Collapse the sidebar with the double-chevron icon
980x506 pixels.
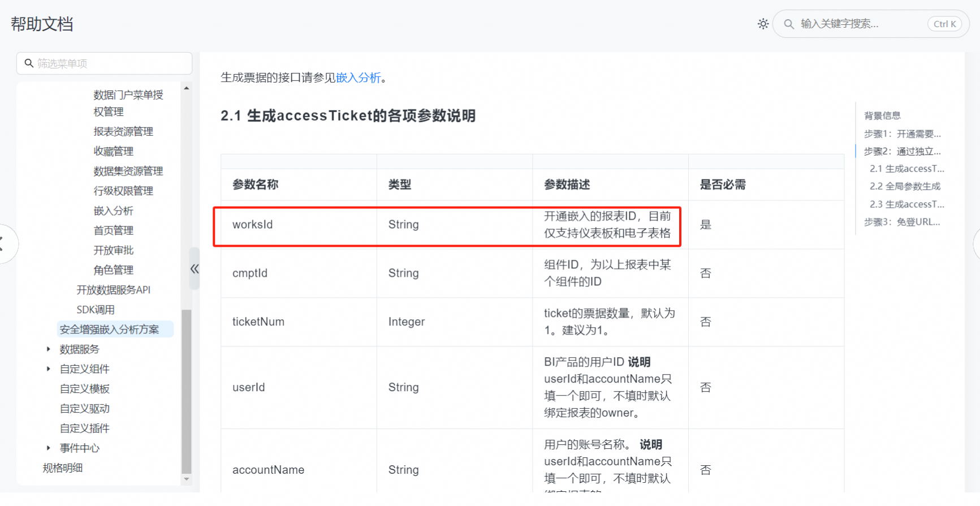pyautogui.click(x=195, y=269)
